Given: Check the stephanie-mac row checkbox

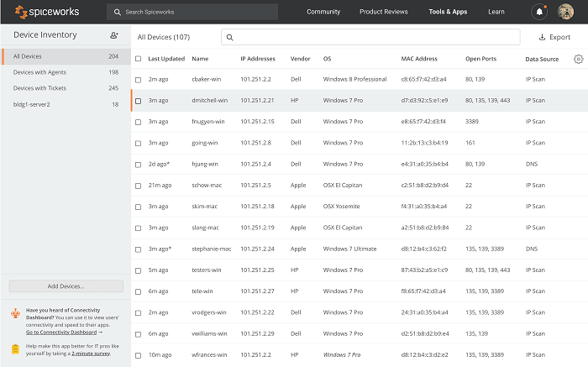Looking at the screenshot, I should (x=138, y=249).
